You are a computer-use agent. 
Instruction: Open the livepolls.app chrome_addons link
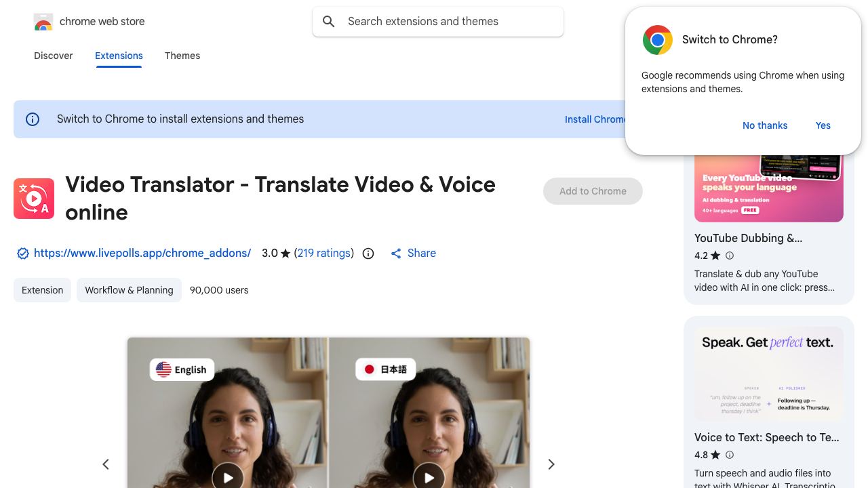pyautogui.click(x=142, y=253)
